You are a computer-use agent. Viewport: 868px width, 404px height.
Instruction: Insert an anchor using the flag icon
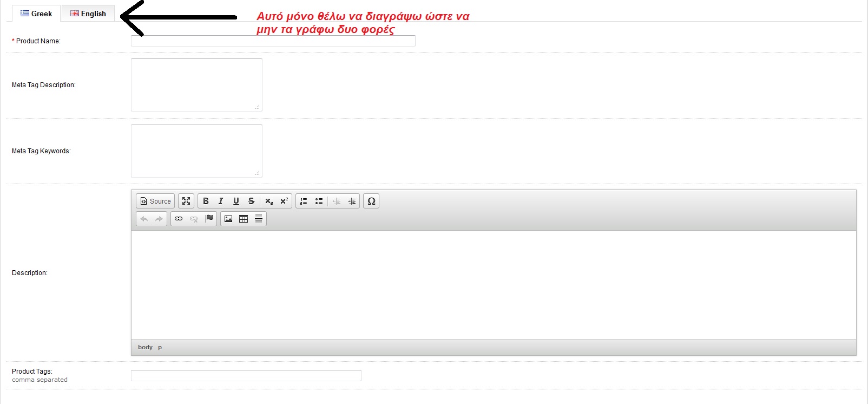pyautogui.click(x=209, y=219)
